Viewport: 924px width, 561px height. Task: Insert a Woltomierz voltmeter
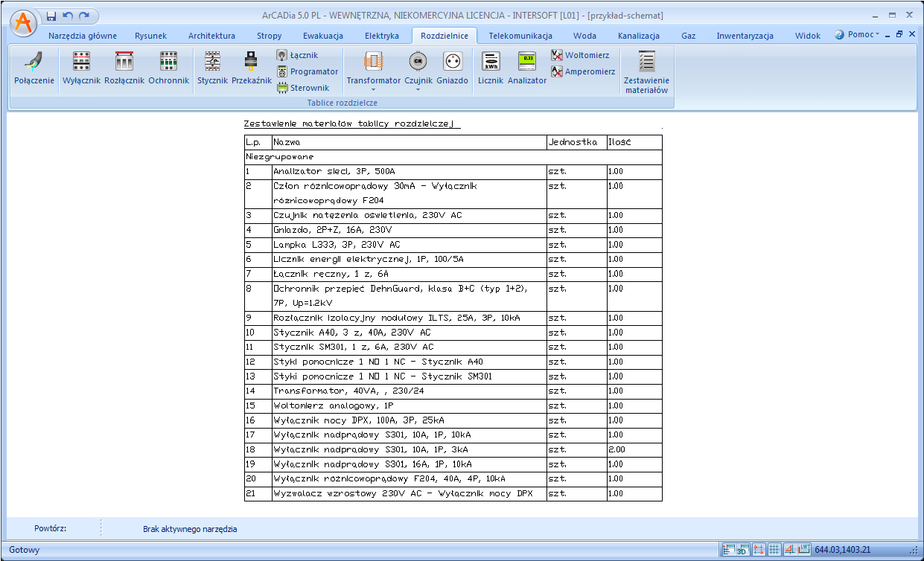[x=580, y=55]
